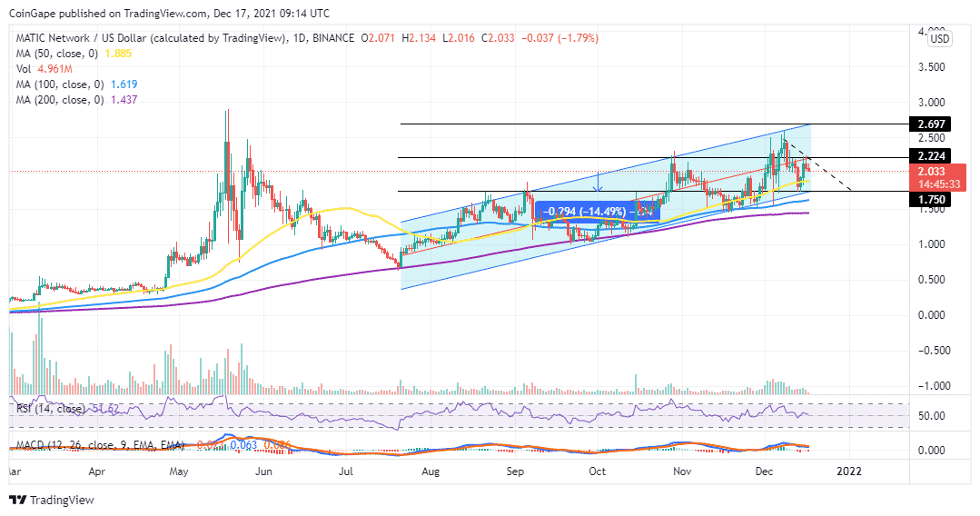Screen dimensions: 980x516
Task: Click the MA (100, close, 0) indicator legend
Action: pyautogui.click(x=59, y=84)
